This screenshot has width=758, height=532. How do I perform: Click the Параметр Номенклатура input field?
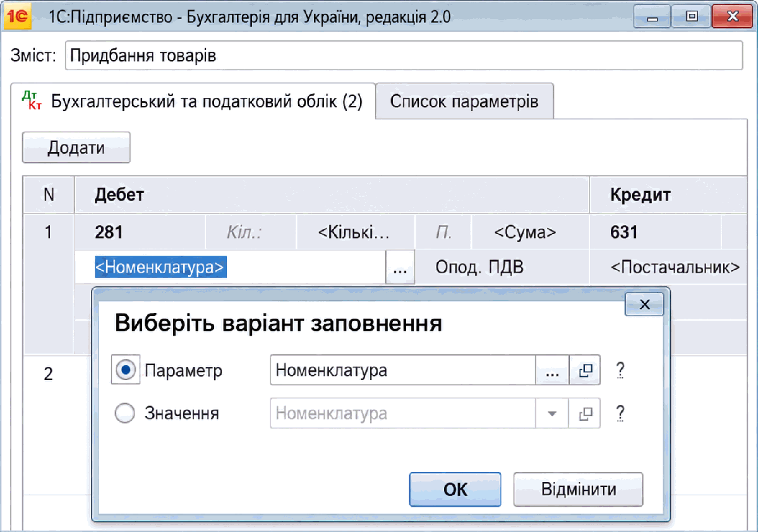click(x=403, y=370)
